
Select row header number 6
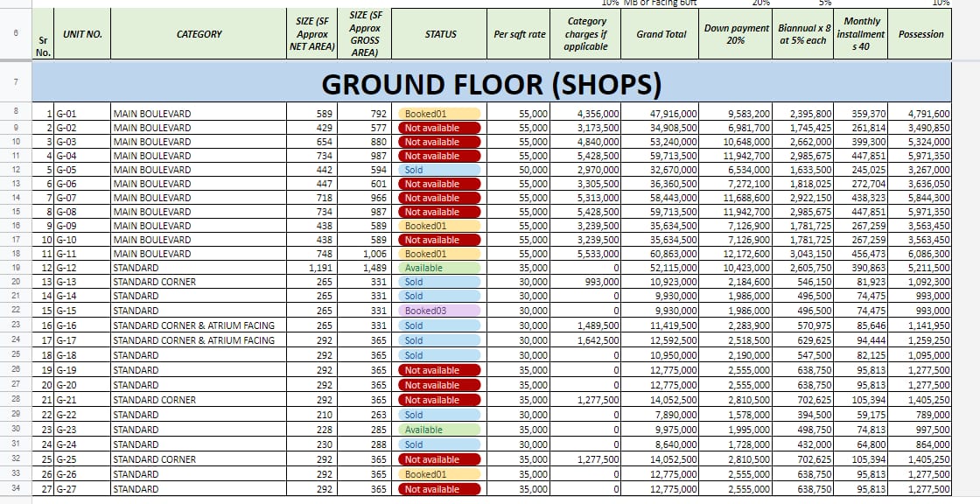pyautogui.click(x=16, y=34)
